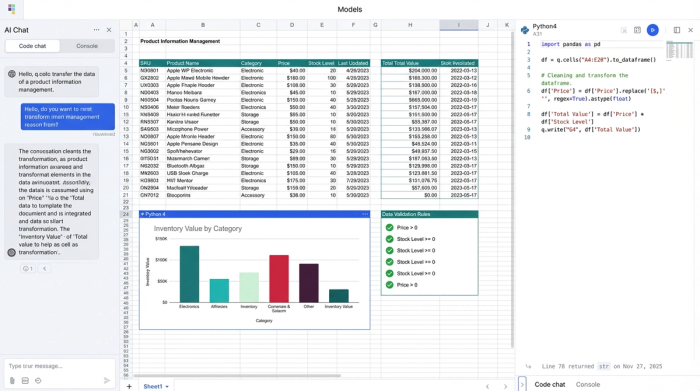The width and height of the screenshot is (700, 391).
Task: Click the back arrow button below chat response
Action: click(44, 269)
